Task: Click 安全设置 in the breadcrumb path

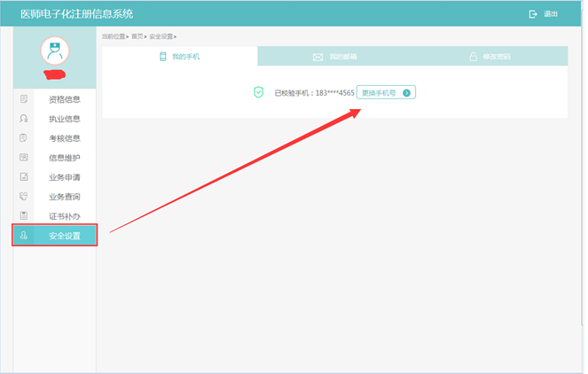Action: (161, 36)
